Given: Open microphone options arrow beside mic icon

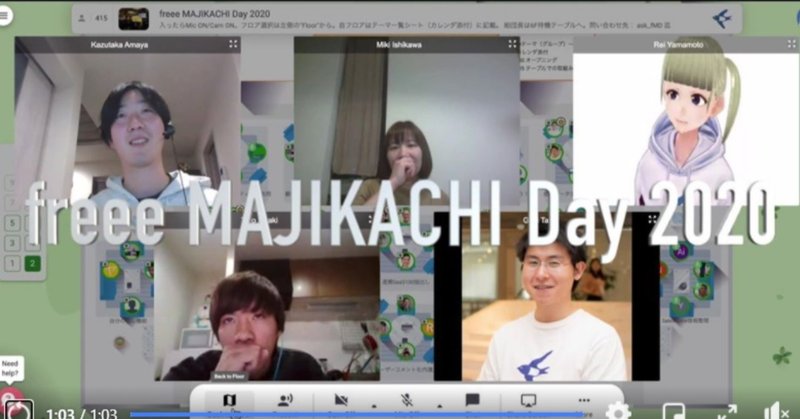Looking at the screenshot, I should (440, 406).
